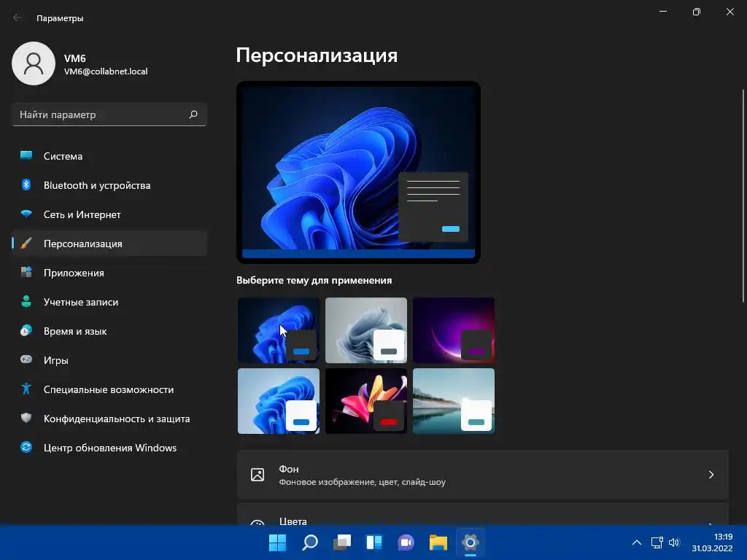The width and height of the screenshot is (747, 560).
Task: Open Центр обновления Windows
Action: point(109,448)
